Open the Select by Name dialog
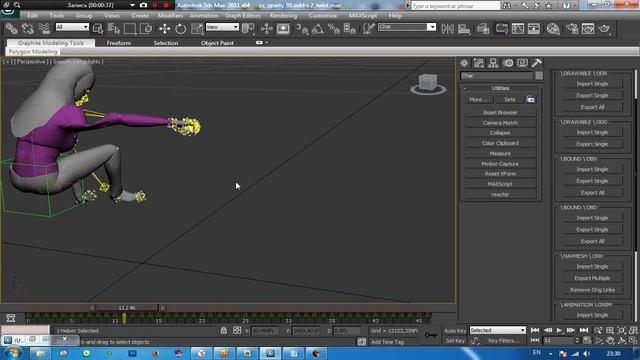Image resolution: width=640 pixels, height=360 pixels. pyautogui.click(x=114, y=29)
